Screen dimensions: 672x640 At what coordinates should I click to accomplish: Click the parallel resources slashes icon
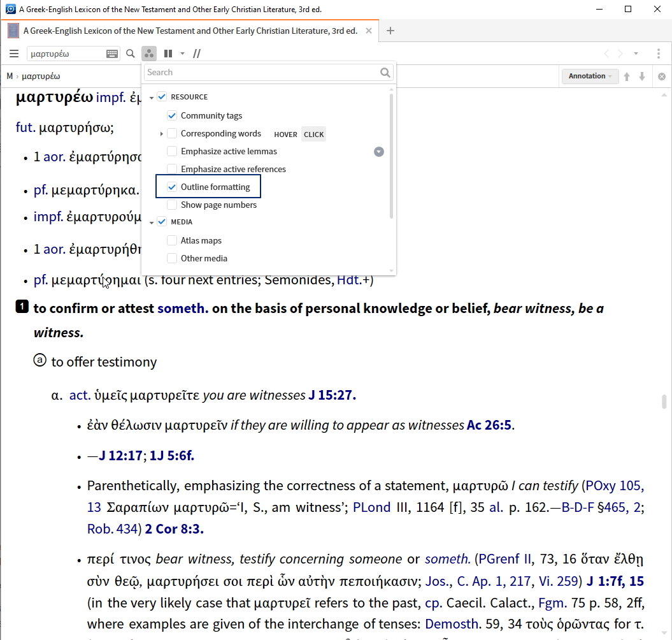197,54
